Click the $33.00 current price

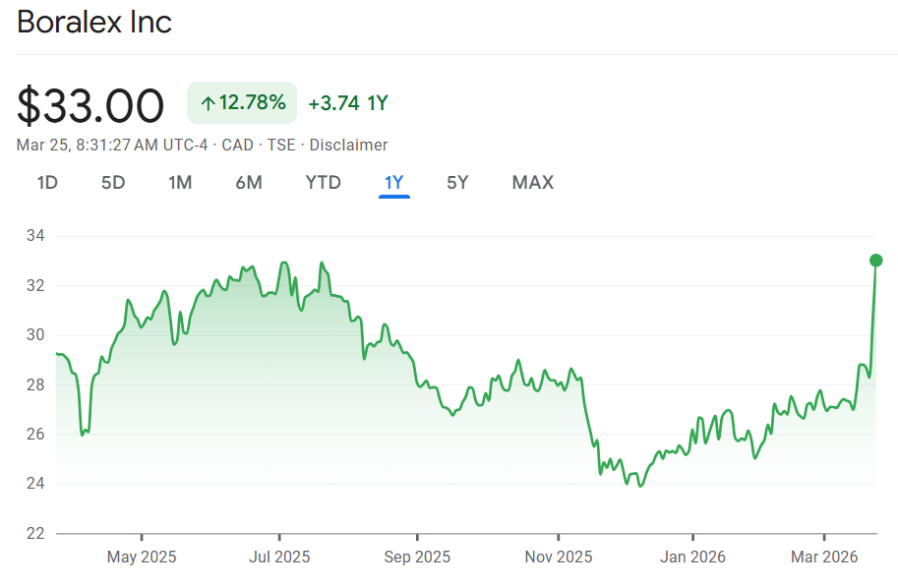tap(90, 105)
